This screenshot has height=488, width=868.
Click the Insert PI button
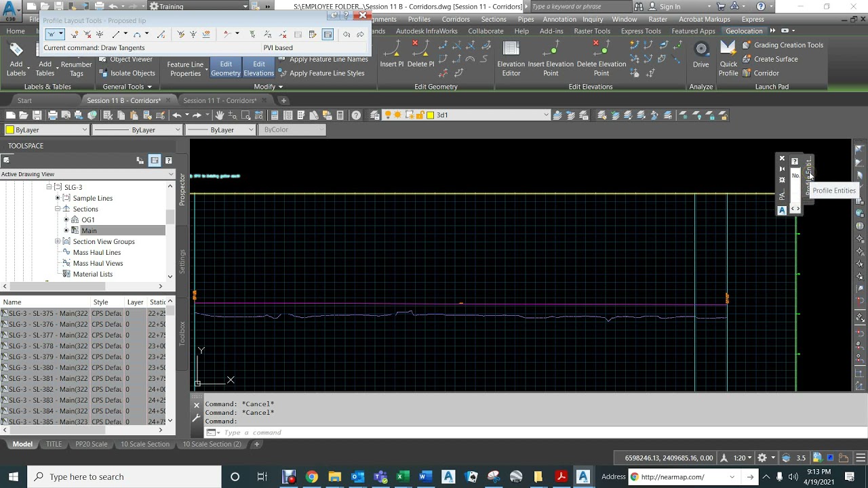392,55
